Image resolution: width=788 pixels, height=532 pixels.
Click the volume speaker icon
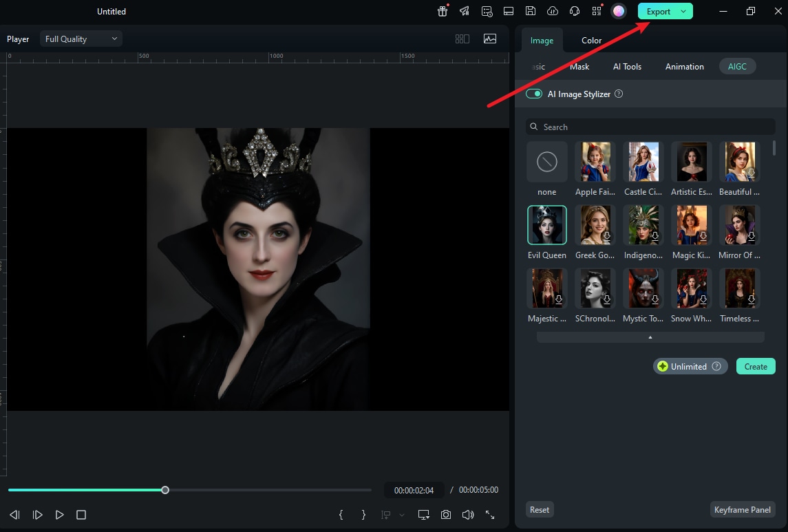468,514
